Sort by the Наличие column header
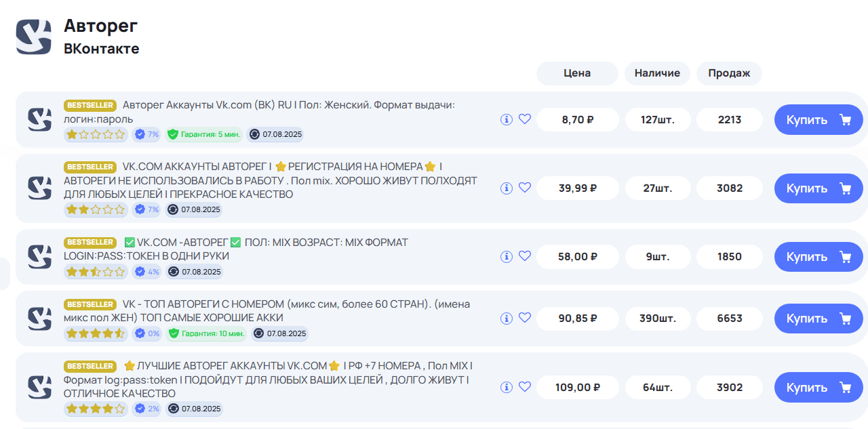 coord(657,73)
